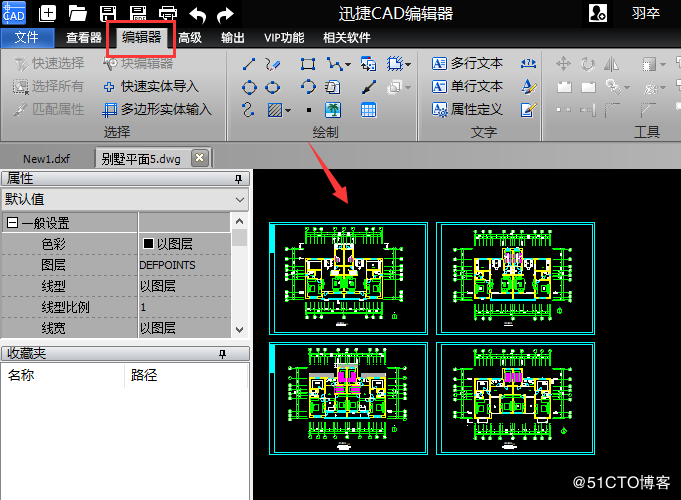Pin the 属性 panel
The height and width of the screenshot is (500, 681).
[238, 179]
